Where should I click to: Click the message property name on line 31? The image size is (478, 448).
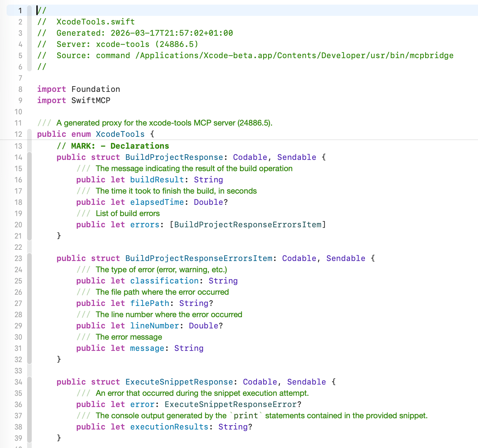point(147,348)
